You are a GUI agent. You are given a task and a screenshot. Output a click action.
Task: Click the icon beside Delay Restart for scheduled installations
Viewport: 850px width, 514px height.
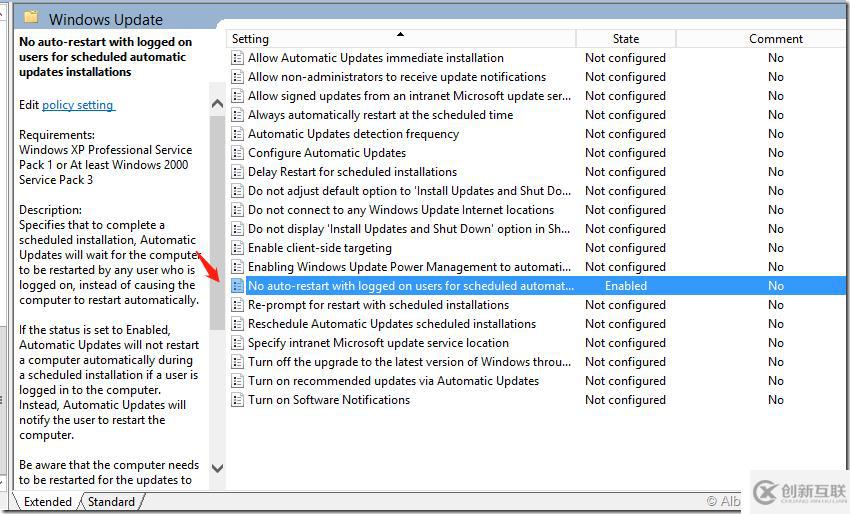click(x=237, y=172)
